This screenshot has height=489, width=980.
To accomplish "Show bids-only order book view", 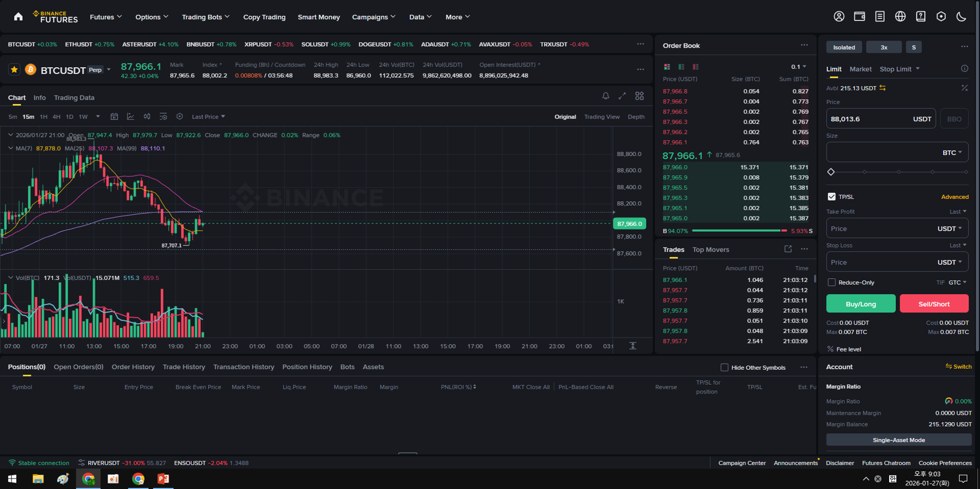I will pyautogui.click(x=681, y=67).
